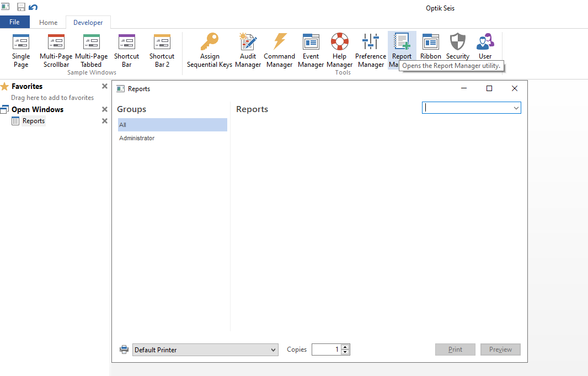Screen dimensions: 588x376
Task: Click the Preview button
Action: click(x=500, y=349)
